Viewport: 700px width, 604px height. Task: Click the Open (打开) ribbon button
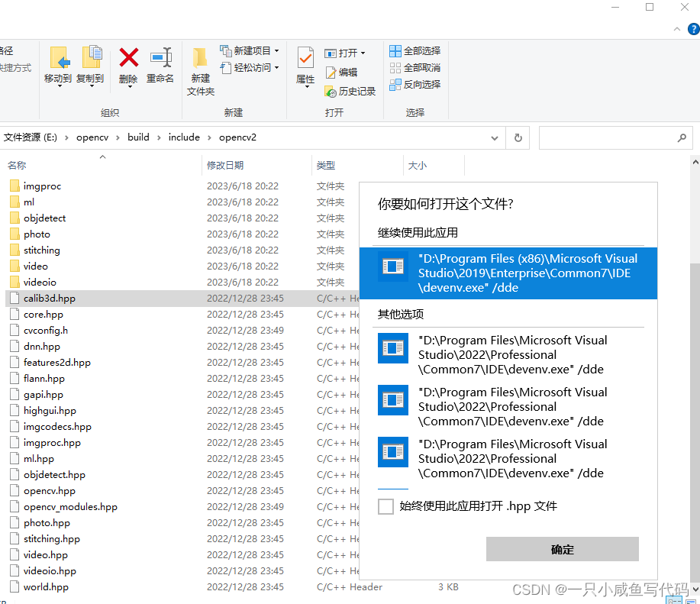[x=344, y=53]
